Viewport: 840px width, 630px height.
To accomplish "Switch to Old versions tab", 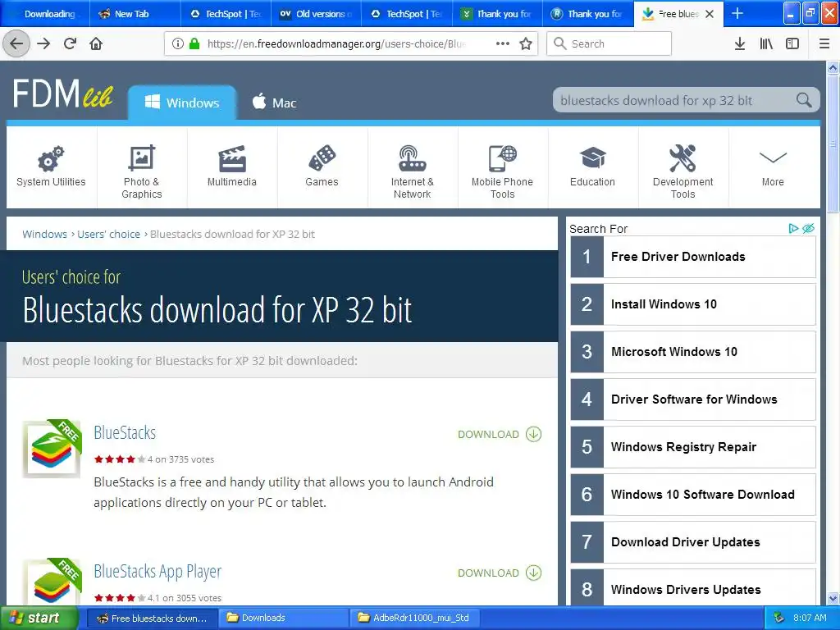I will tap(316, 14).
